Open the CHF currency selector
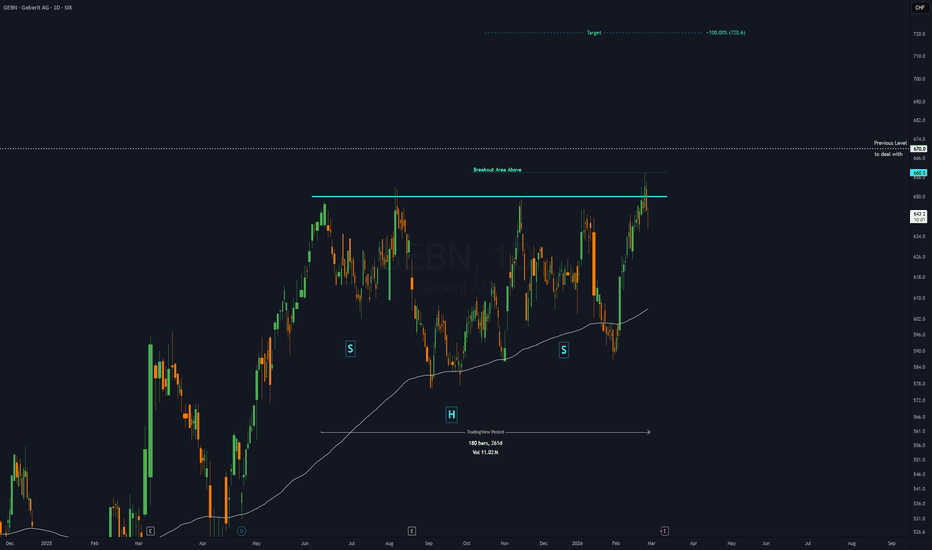932x550 pixels. click(920, 8)
